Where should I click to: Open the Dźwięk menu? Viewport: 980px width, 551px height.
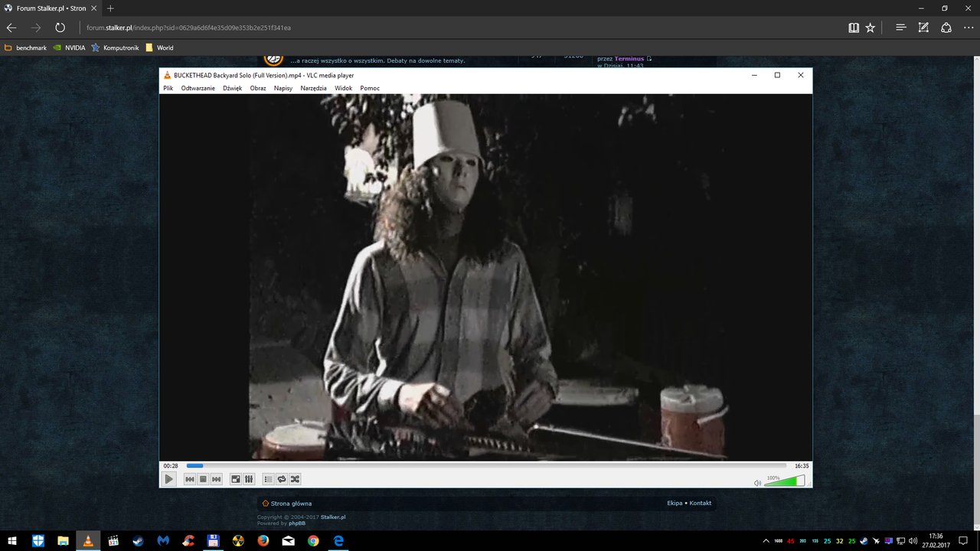coord(233,88)
